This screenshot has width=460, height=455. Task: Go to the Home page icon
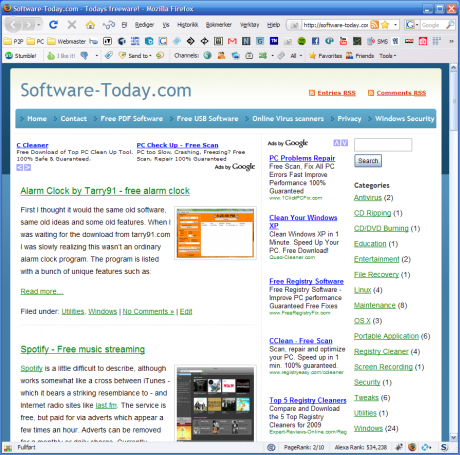tap(90, 24)
